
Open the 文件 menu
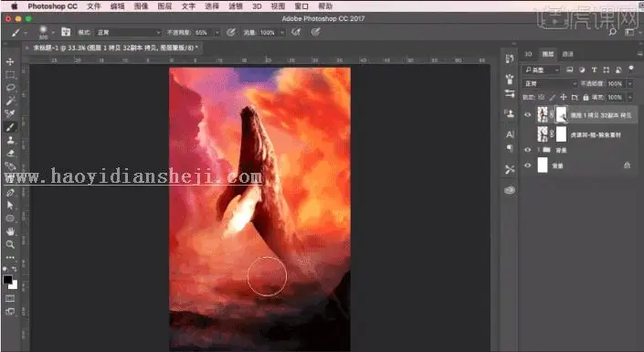(94, 6)
